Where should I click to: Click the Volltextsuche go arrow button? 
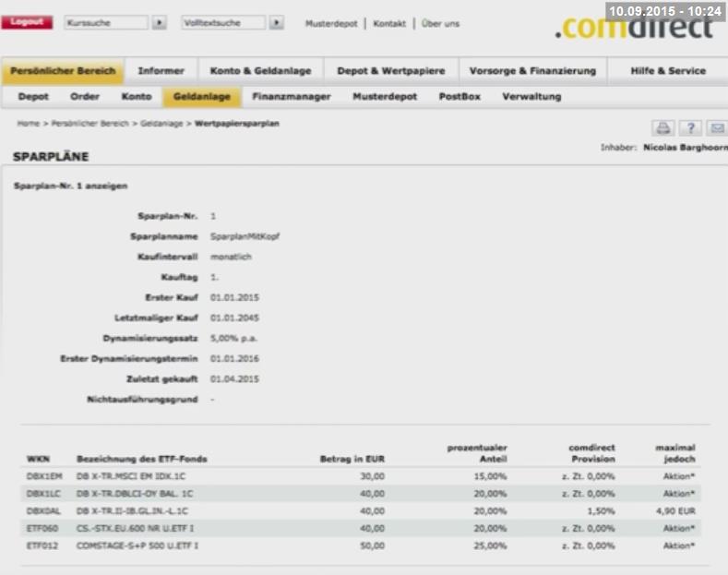click(277, 22)
